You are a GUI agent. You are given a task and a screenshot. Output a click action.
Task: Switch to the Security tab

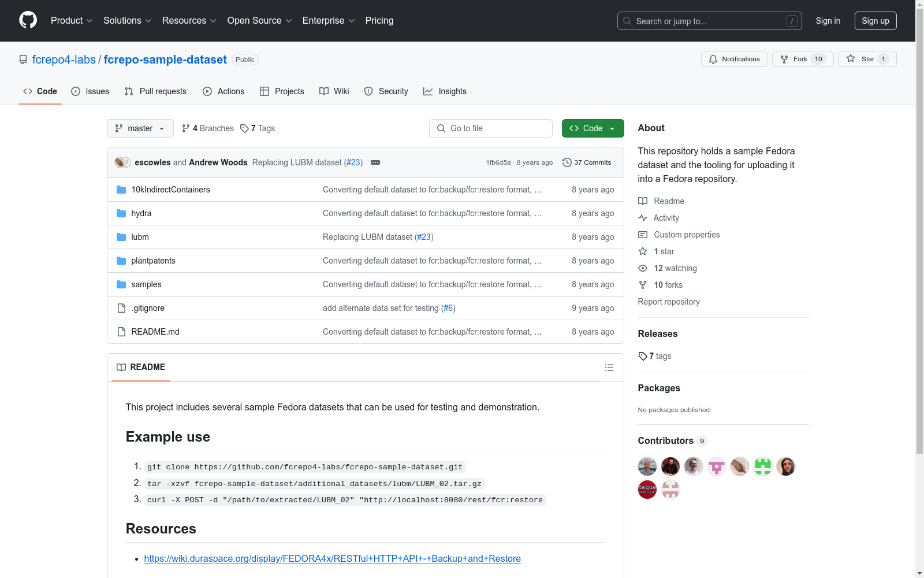(x=386, y=91)
